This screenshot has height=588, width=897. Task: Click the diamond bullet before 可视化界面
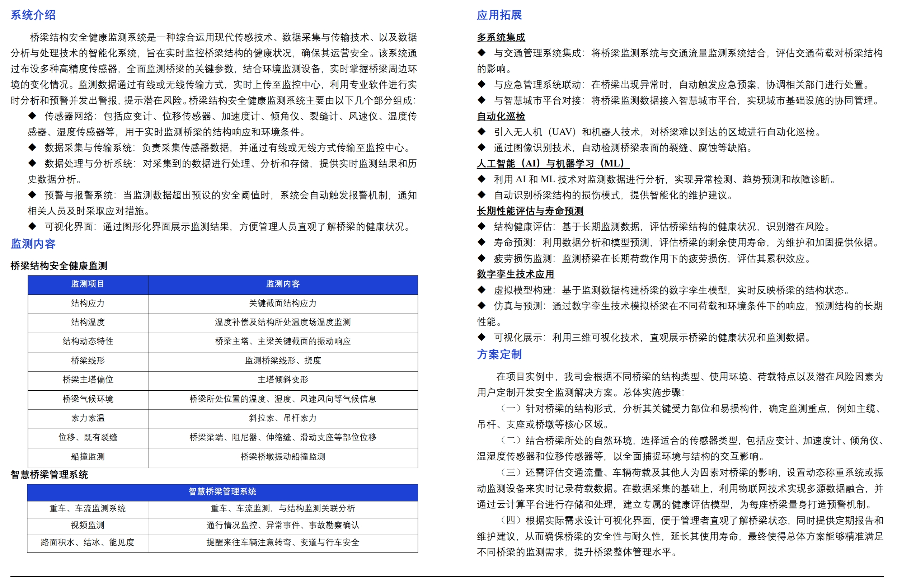coord(32,226)
